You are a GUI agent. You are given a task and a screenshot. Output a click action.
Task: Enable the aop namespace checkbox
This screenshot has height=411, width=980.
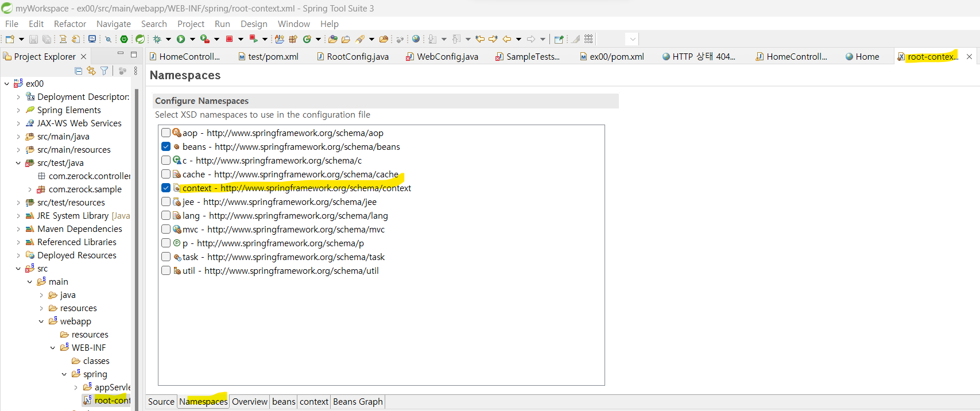166,133
